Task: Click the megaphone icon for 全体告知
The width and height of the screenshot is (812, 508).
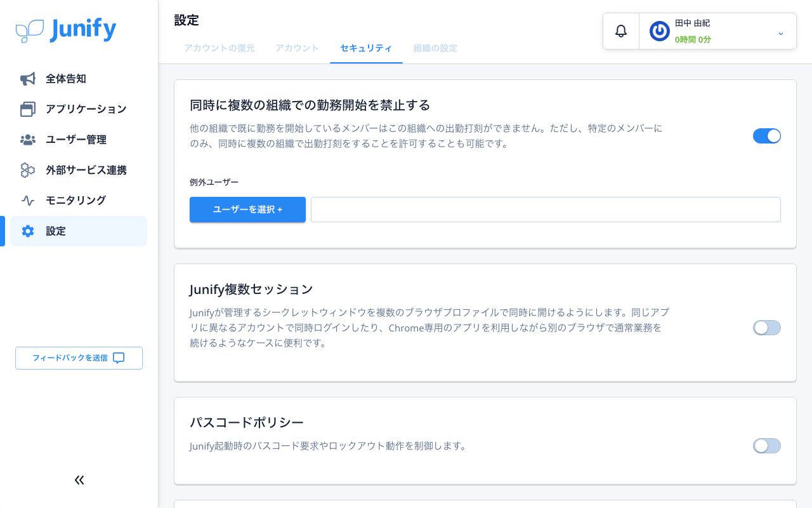Action: (x=28, y=79)
